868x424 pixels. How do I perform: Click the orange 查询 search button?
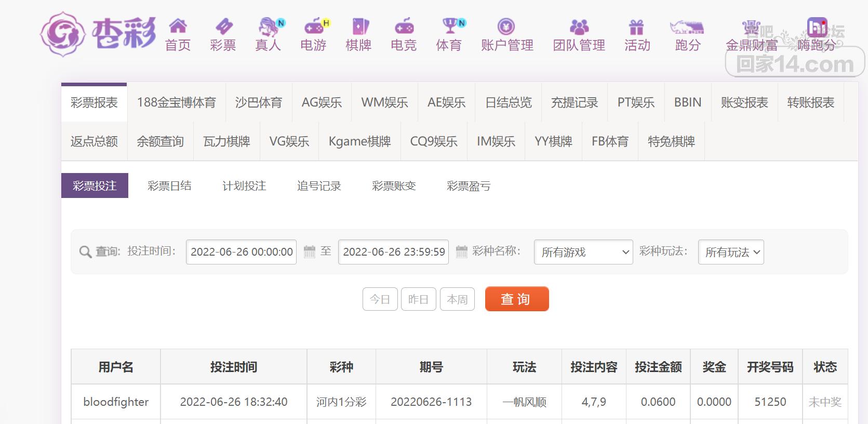pyautogui.click(x=517, y=299)
